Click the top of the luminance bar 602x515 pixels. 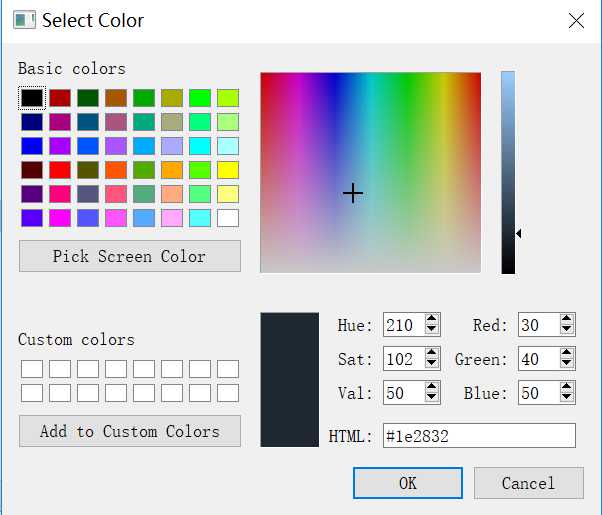[508, 74]
